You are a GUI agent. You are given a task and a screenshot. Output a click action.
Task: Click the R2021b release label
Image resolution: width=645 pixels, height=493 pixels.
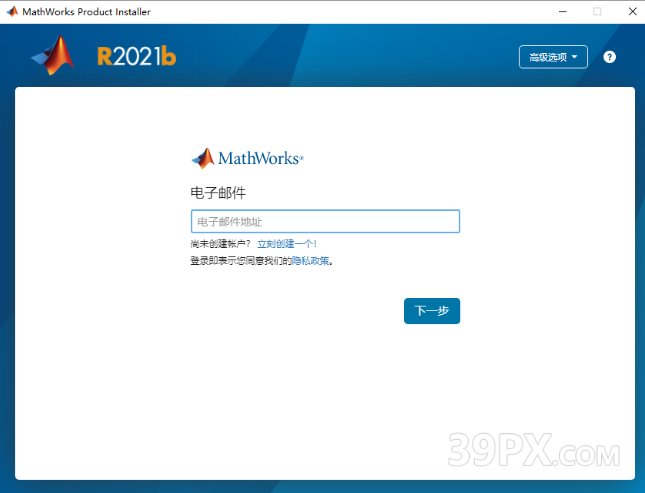coord(137,56)
